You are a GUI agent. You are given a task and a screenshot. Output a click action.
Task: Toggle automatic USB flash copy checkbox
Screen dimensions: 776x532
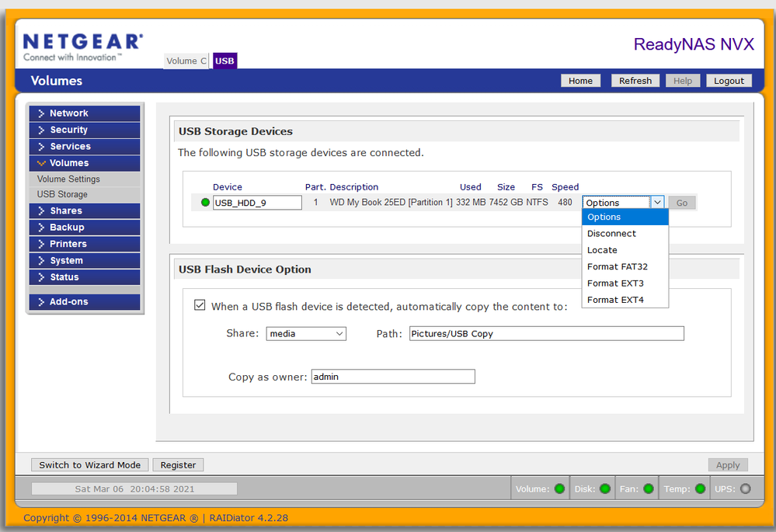click(200, 306)
